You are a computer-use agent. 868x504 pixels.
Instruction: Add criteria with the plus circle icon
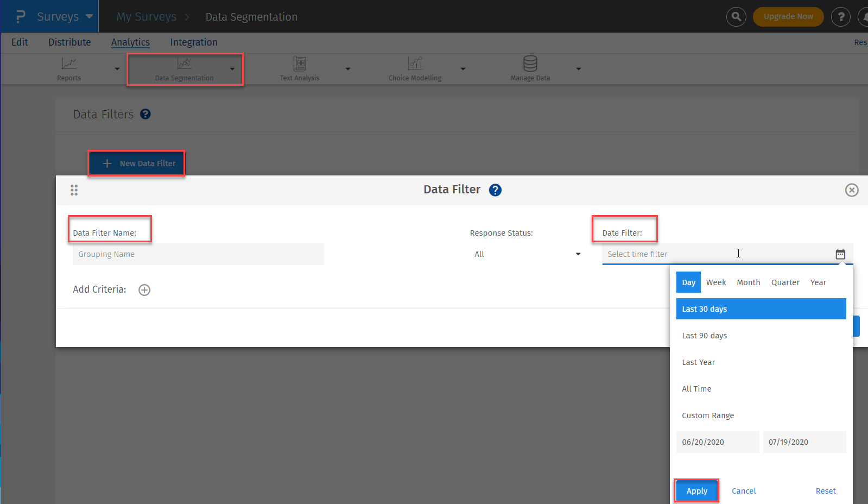click(144, 290)
